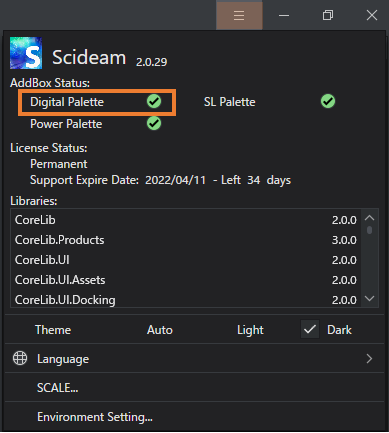The image size is (389, 433).
Task: Close the Scideam window
Action: (372, 15)
